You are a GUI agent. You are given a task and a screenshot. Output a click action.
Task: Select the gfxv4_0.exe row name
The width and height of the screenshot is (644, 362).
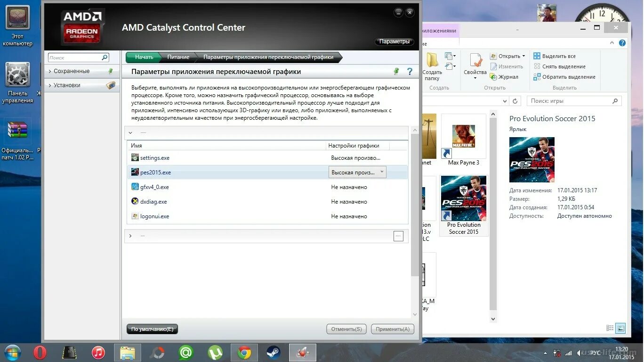[x=154, y=187]
